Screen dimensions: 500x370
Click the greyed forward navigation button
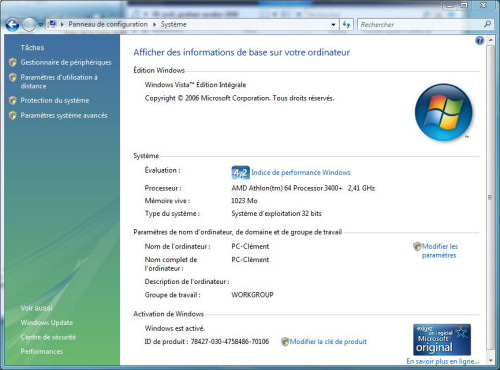click(x=29, y=25)
